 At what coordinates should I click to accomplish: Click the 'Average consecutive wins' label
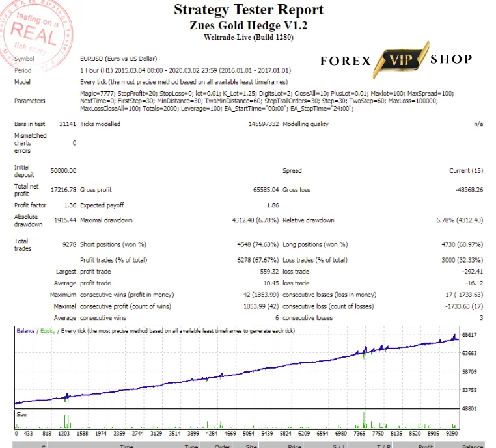[90, 318]
